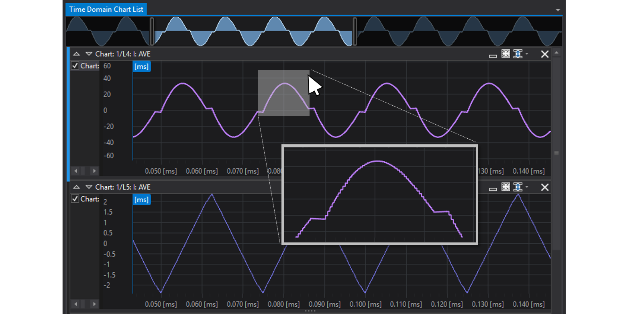The width and height of the screenshot is (644, 314).
Task: Close the 1/L5 chart
Action: point(544,187)
